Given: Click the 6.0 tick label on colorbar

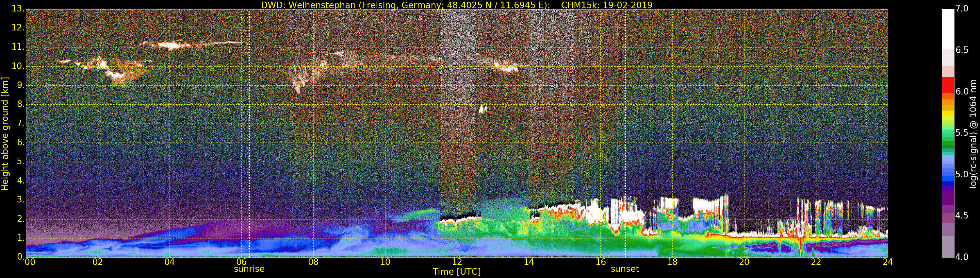Looking at the screenshot, I should tap(962, 91).
